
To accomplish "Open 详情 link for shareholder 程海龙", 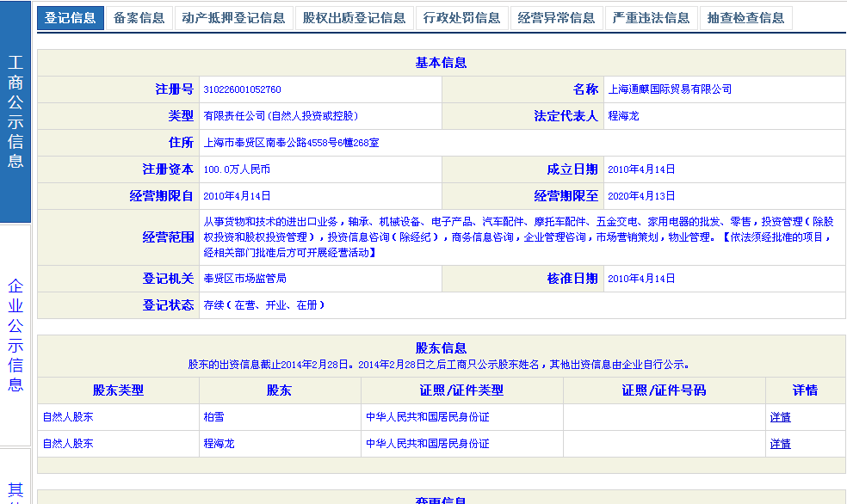I will pos(780,444).
